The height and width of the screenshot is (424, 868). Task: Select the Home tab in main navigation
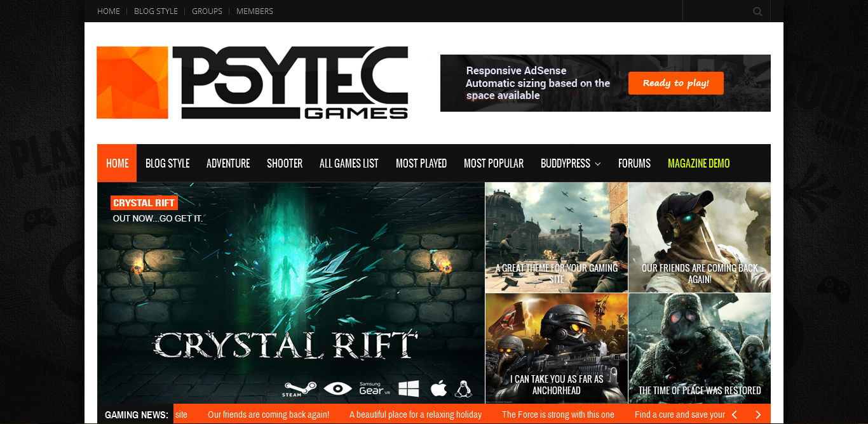[x=117, y=163]
